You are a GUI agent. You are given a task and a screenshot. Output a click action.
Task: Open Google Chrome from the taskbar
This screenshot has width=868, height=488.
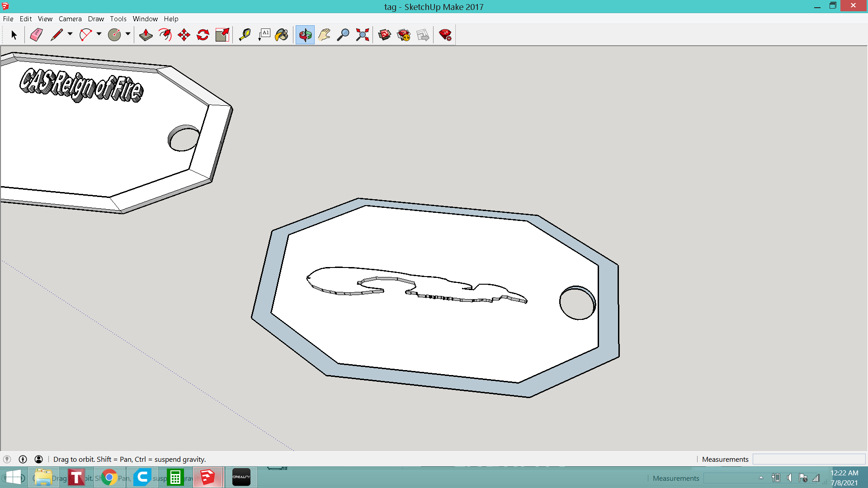(109, 478)
